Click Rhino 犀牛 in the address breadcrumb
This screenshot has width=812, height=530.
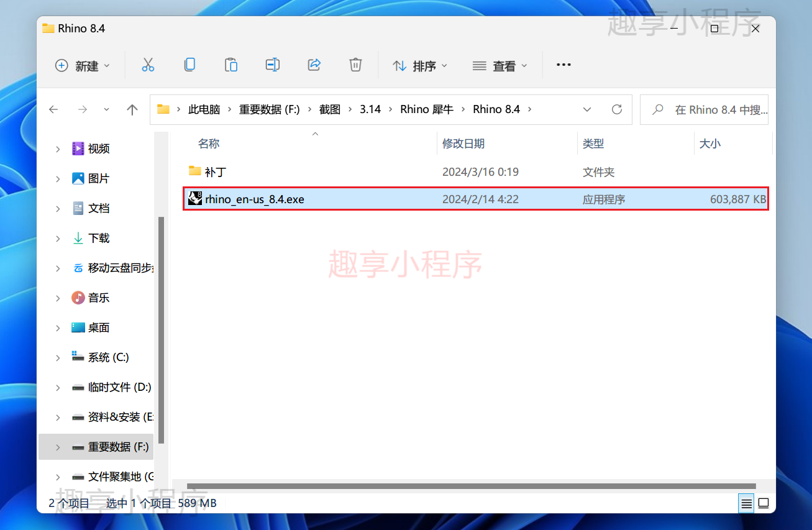(427, 109)
